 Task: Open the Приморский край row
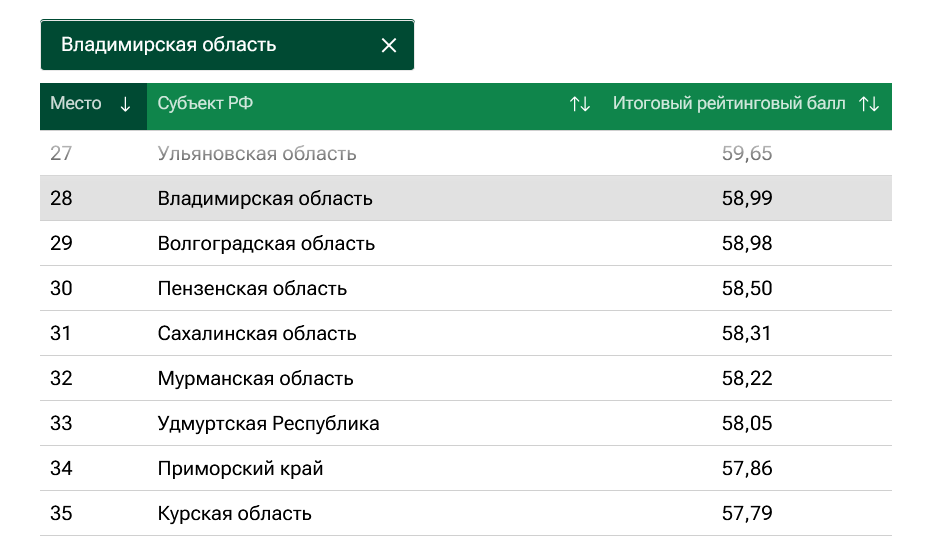(x=466, y=468)
